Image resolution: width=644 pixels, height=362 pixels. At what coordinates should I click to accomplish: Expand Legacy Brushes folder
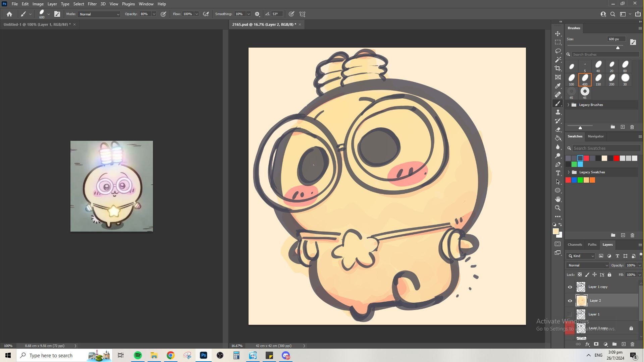569,105
